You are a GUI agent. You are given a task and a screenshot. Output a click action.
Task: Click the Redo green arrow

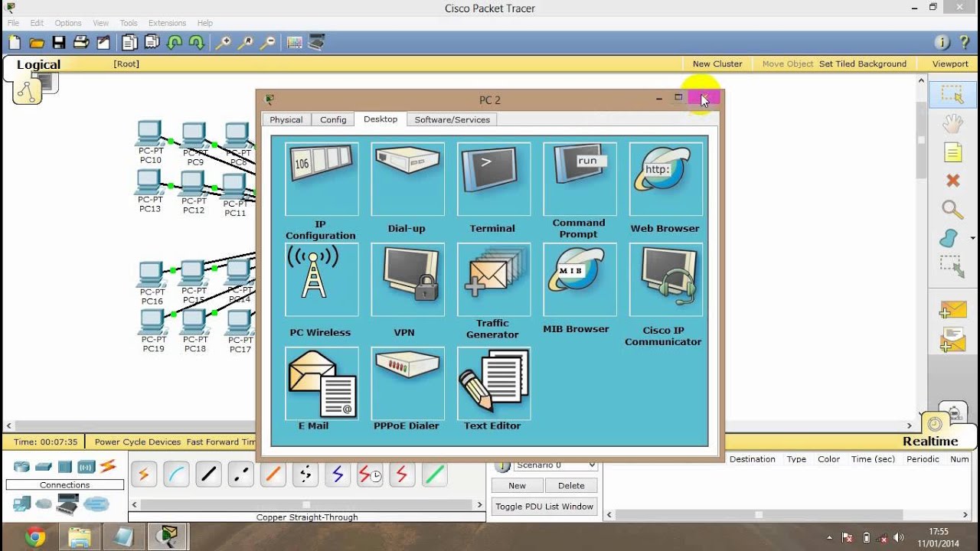pos(197,43)
